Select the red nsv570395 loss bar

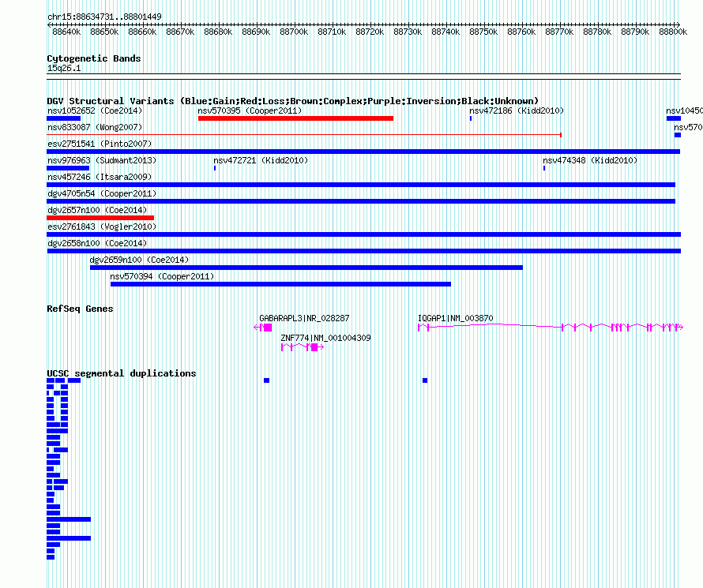coord(295,118)
